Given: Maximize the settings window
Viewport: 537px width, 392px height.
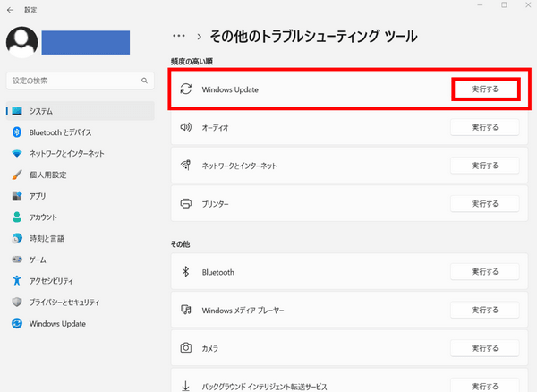Looking at the screenshot, I should click(x=504, y=4).
